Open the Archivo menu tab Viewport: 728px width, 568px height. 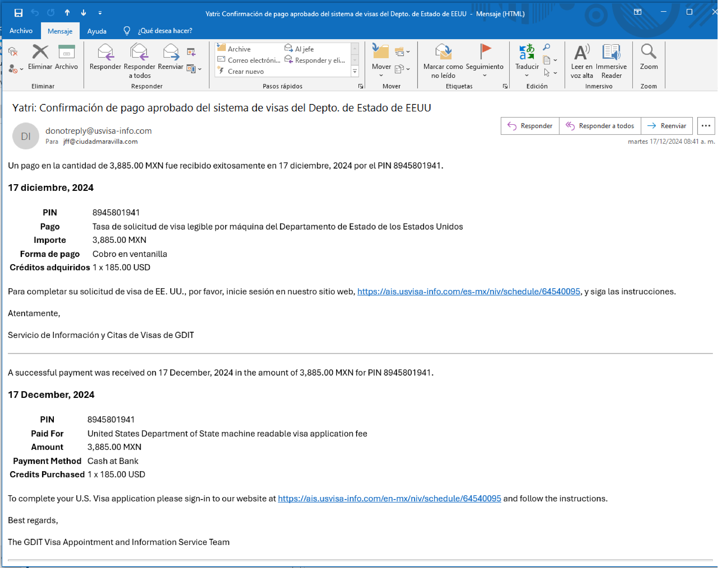(21, 31)
